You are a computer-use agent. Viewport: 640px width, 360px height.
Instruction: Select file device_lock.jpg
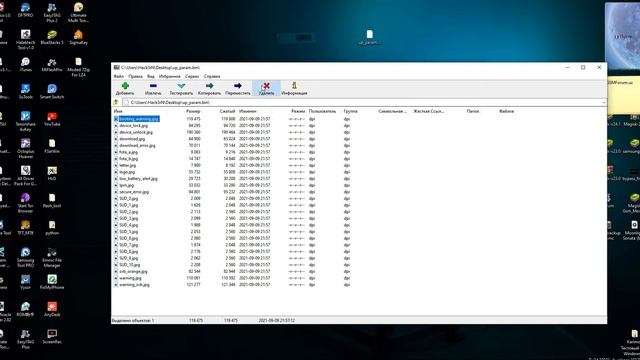click(x=133, y=125)
